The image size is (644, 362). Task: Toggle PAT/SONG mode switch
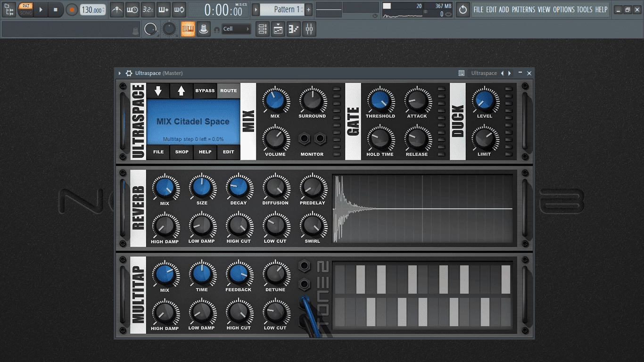coord(25,9)
